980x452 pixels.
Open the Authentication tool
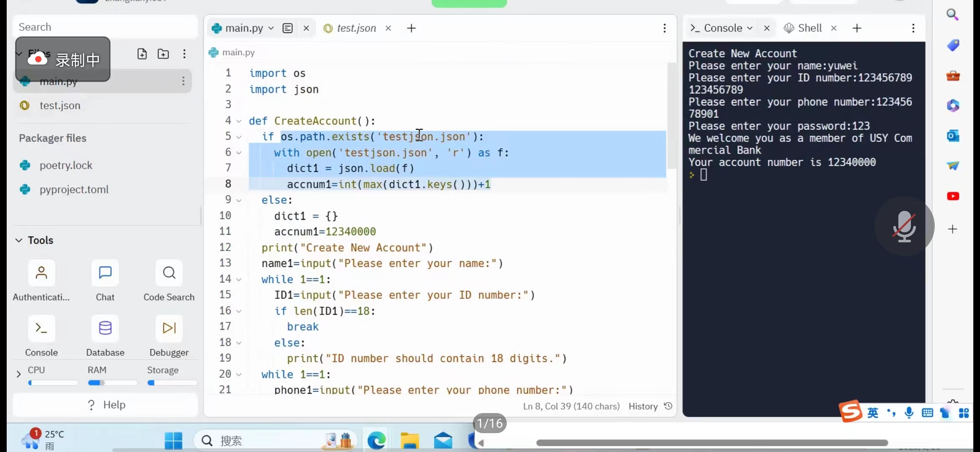pyautogui.click(x=41, y=273)
